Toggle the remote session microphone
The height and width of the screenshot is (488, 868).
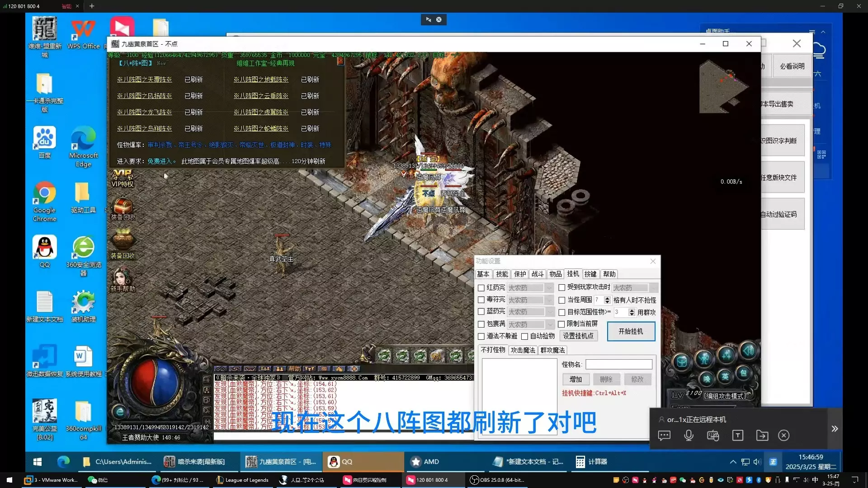(x=689, y=436)
